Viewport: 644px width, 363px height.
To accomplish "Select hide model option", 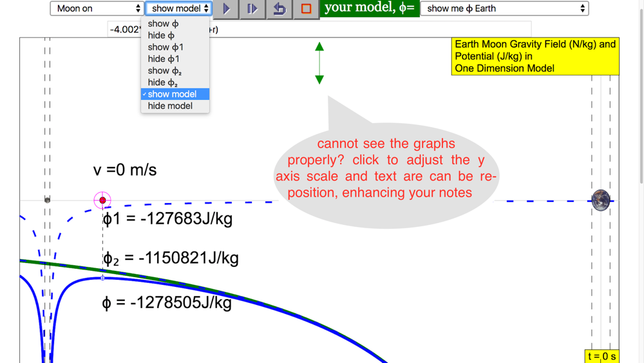I will [x=170, y=106].
